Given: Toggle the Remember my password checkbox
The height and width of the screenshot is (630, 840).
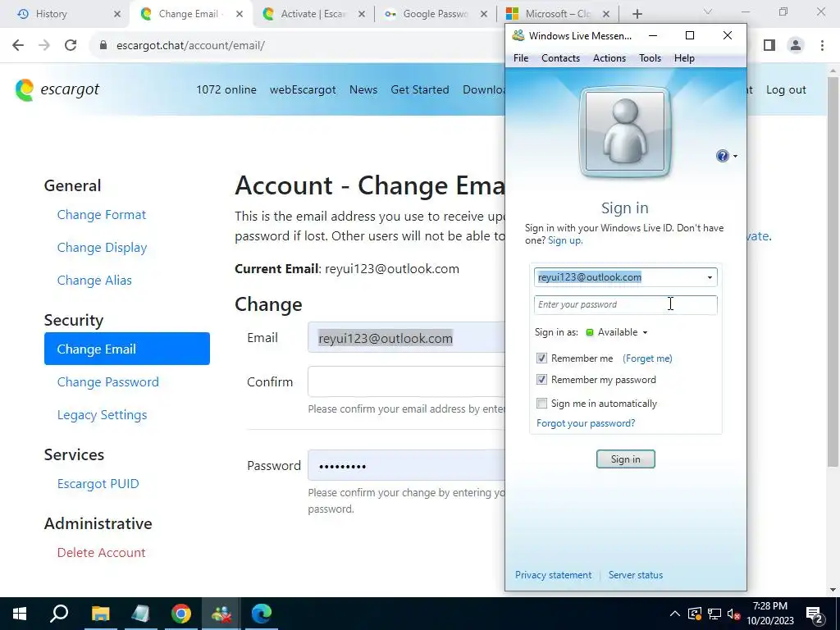Looking at the screenshot, I should pyautogui.click(x=541, y=380).
